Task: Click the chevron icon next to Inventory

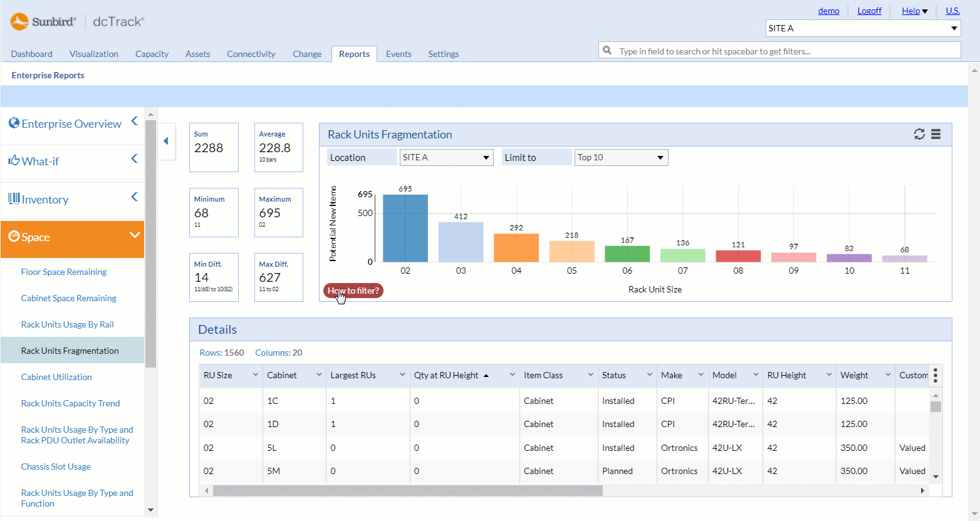Action: tap(133, 197)
